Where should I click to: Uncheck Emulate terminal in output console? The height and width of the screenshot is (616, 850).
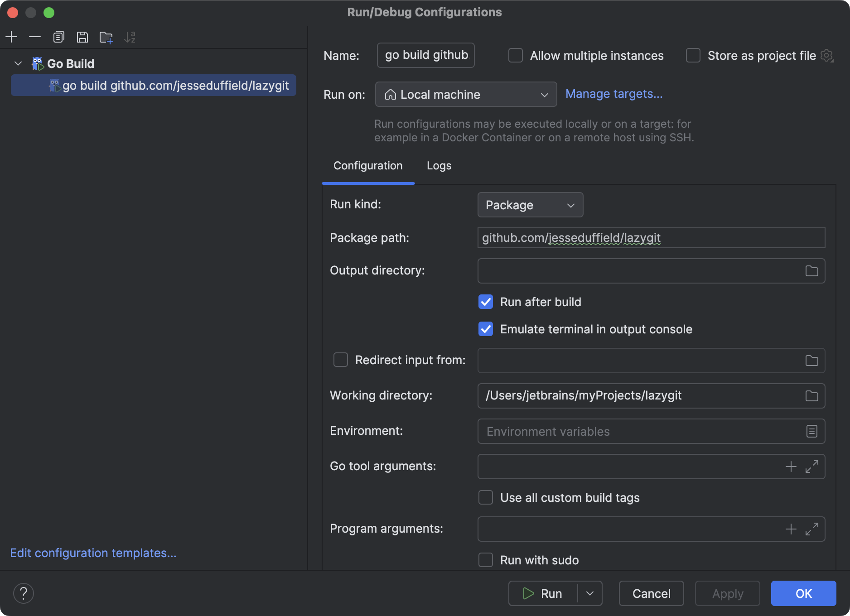point(485,329)
